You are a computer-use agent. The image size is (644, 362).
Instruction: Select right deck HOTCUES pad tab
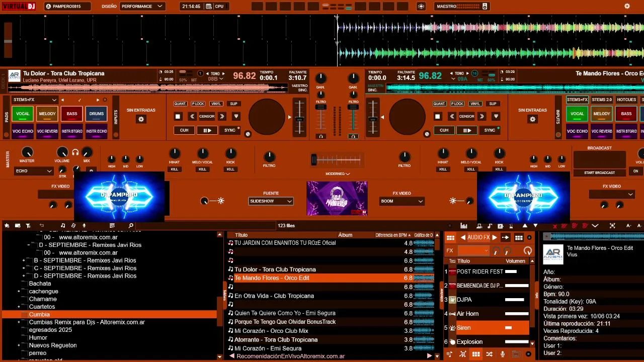click(x=626, y=100)
